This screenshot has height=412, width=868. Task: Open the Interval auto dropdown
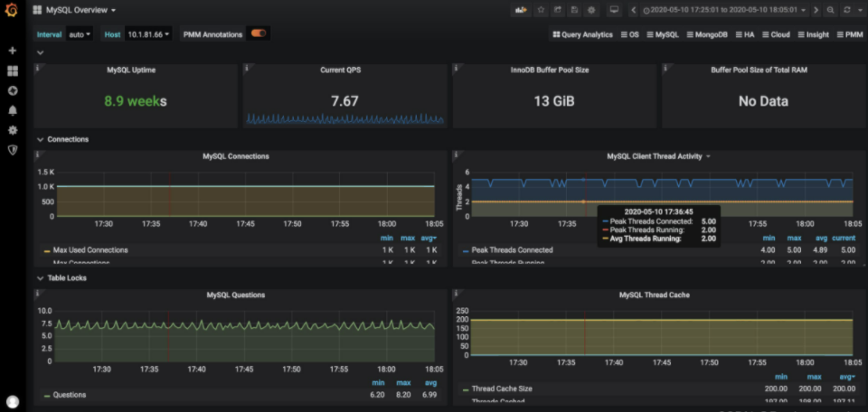[80, 34]
